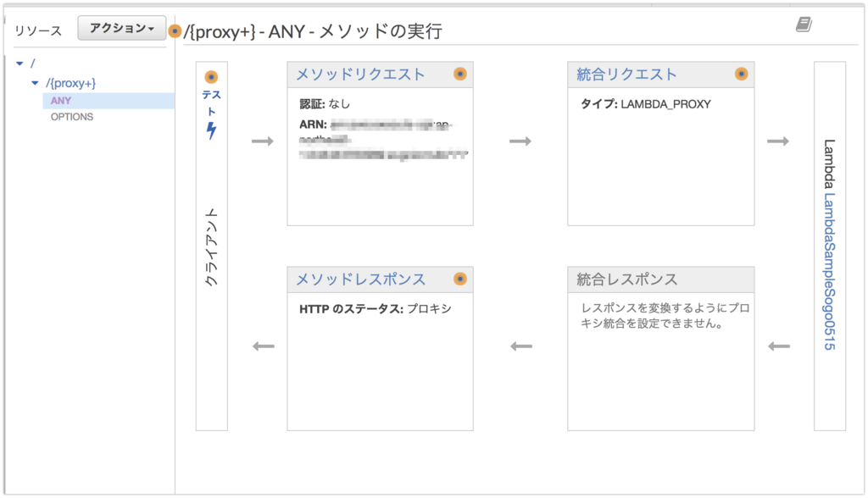Viewport: 868px width, 498px height.
Task: Click orange dot in メソッドリクエスト header
Action: (x=460, y=75)
